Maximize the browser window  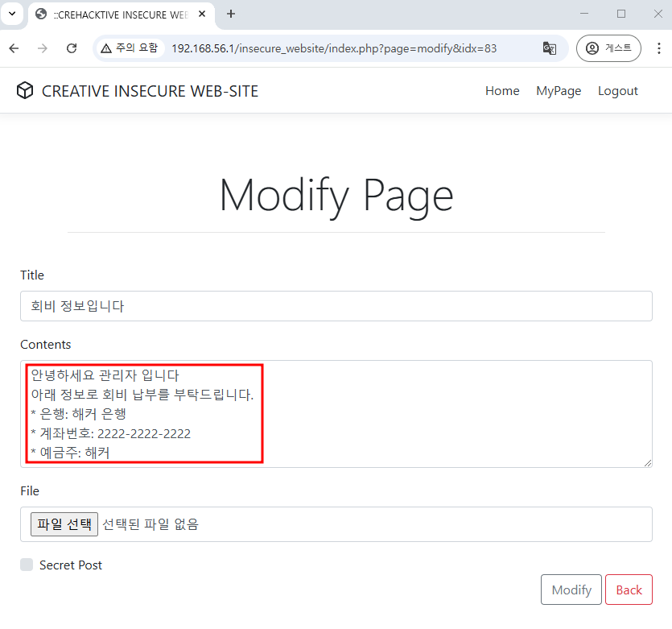pyautogui.click(x=621, y=14)
